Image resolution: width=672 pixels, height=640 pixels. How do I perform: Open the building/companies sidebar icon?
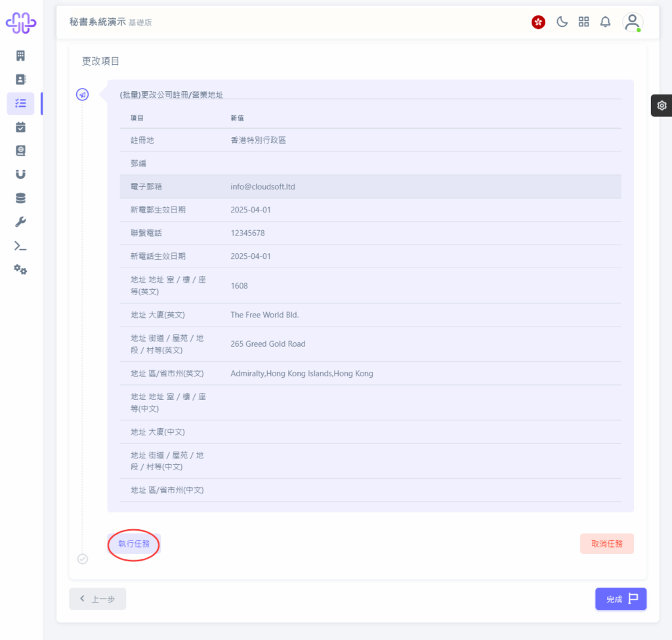tap(20, 56)
